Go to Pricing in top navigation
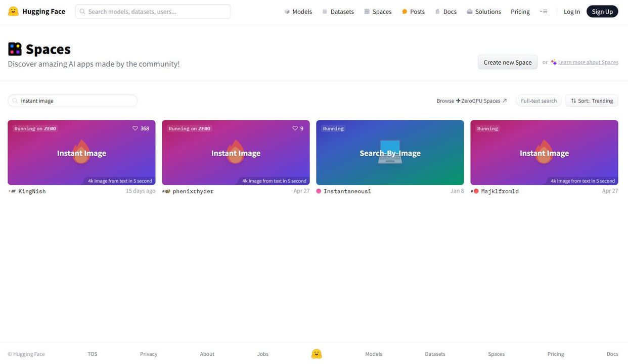Screen dimensions: 628x364 pyautogui.click(x=520, y=12)
